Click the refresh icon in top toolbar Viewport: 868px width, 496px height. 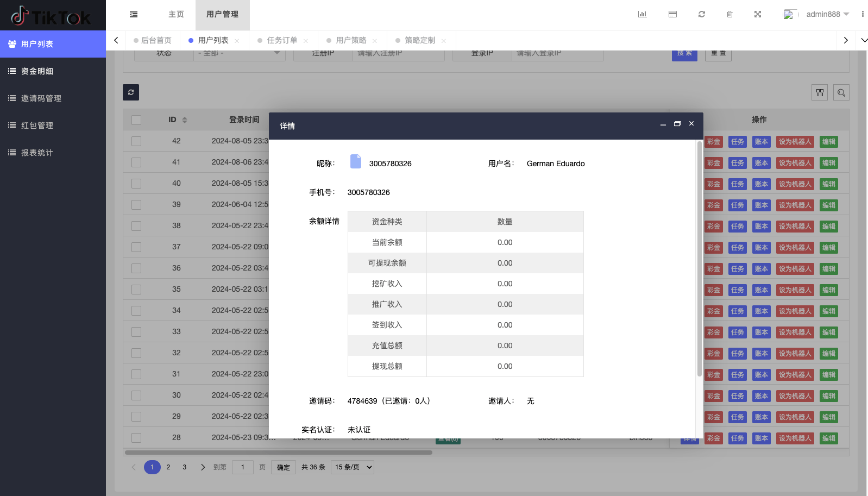[702, 15]
